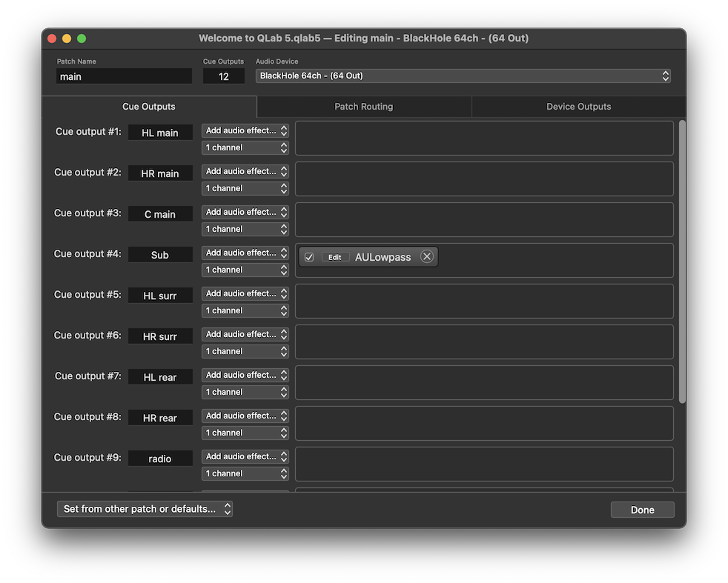Screen dimensions: 728x583
Task: Toggle the AULowpass effect checkbox
Action: pyautogui.click(x=309, y=257)
